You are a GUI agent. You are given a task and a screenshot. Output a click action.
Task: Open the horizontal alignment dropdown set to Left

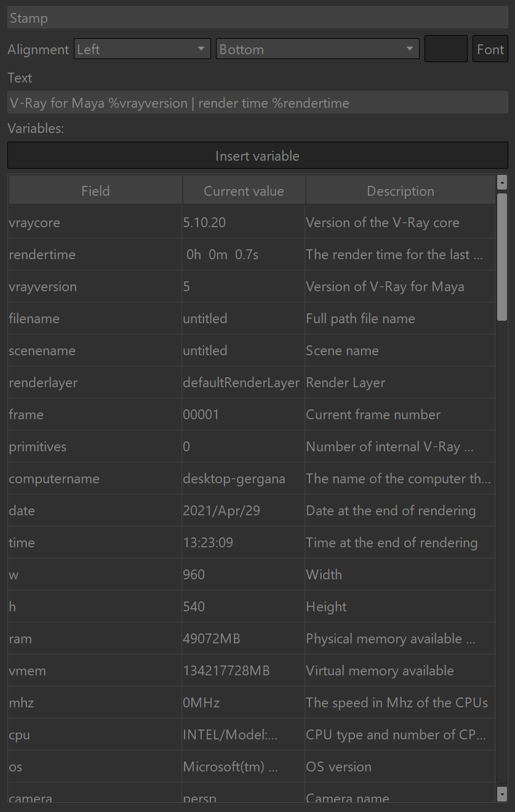142,49
